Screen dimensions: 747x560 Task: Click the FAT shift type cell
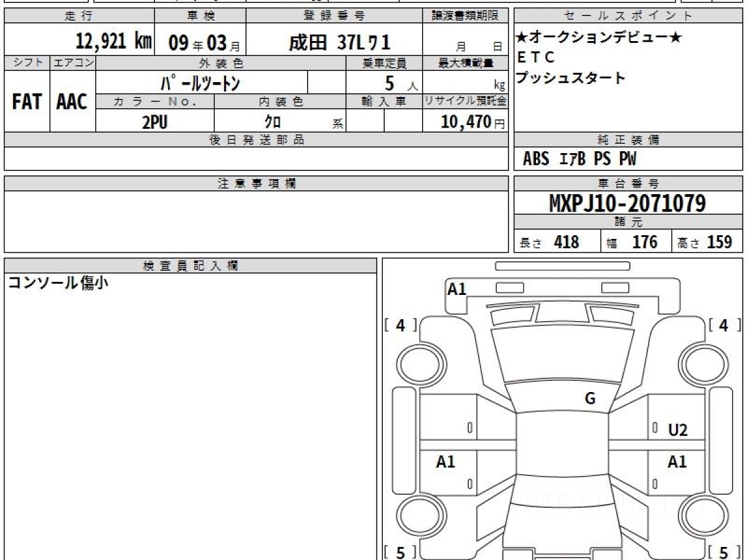(27, 102)
